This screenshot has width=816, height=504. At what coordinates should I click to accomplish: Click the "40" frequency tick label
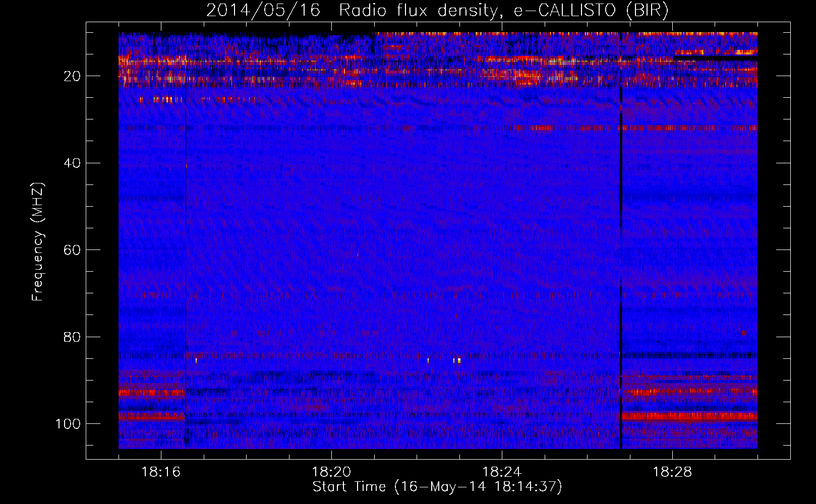(73, 163)
